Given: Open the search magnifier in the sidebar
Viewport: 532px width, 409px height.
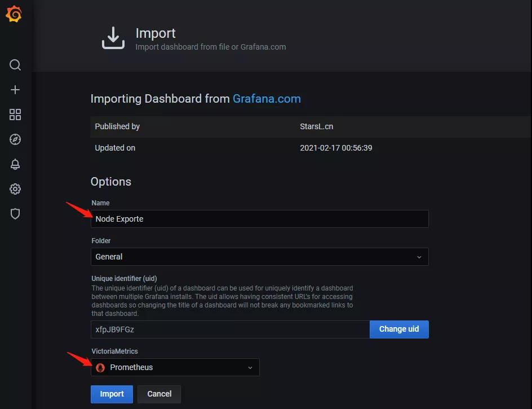Looking at the screenshot, I should (x=15, y=65).
